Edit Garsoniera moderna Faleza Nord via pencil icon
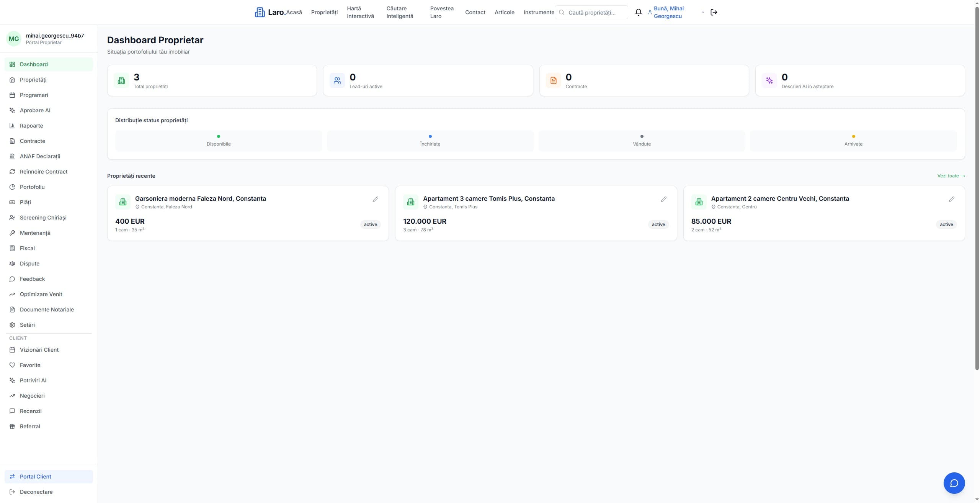The width and height of the screenshot is (980, 503). coord(376,199)
